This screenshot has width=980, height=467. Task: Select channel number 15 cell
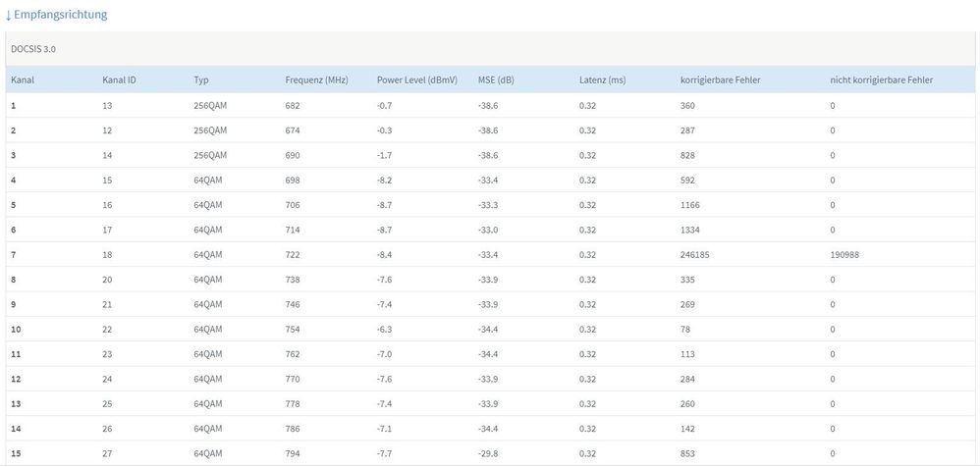[17, 454]
